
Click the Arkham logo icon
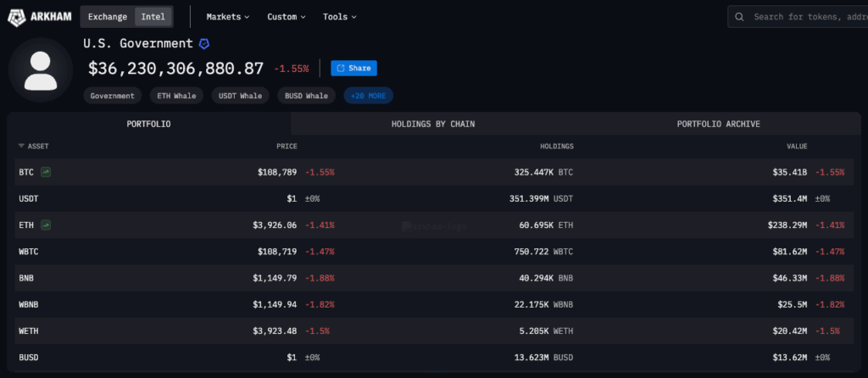point(16,17)
